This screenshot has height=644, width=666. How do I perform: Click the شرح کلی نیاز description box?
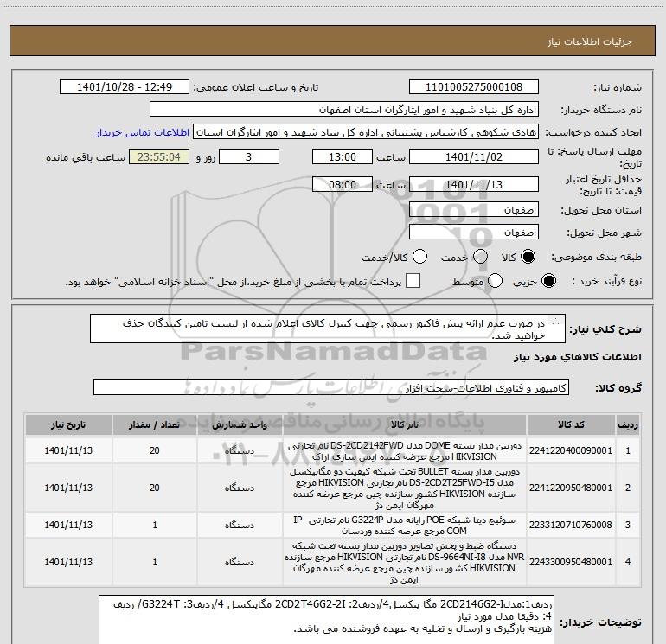click(328, 329)
